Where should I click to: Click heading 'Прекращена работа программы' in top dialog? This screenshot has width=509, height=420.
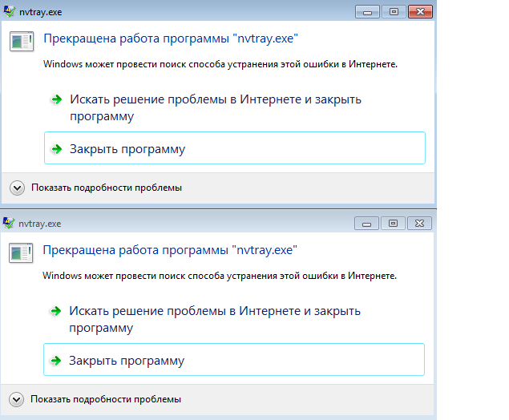[x=171, y=38]
